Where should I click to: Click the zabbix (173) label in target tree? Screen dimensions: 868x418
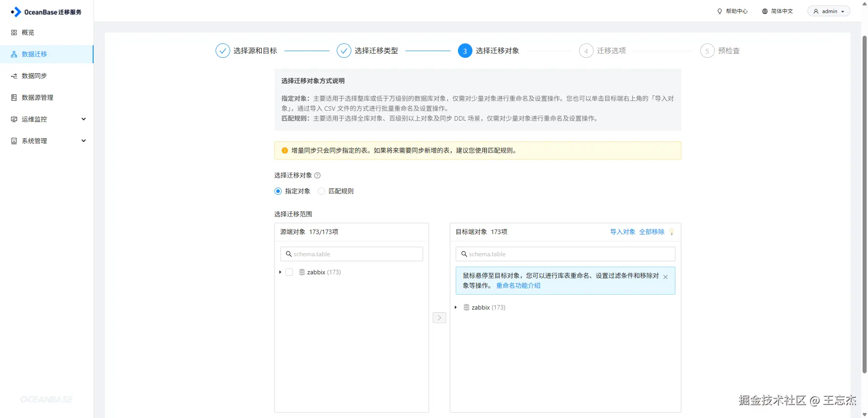tap(488, 307)
